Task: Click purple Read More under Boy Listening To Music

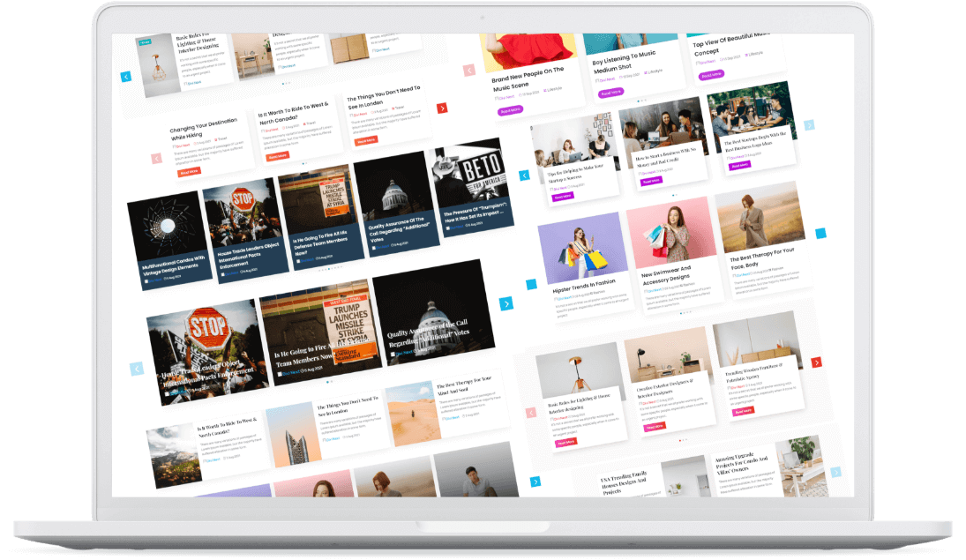Action: pos(610,93)
